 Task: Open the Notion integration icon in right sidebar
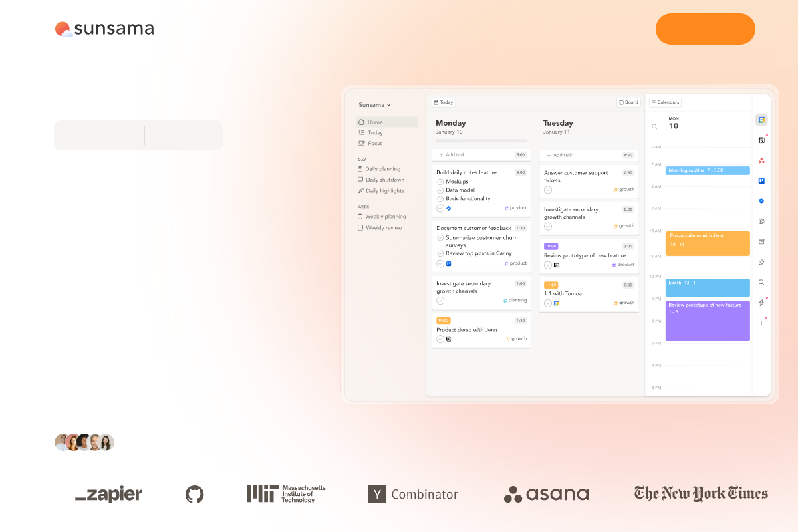[x=761, y=140]
